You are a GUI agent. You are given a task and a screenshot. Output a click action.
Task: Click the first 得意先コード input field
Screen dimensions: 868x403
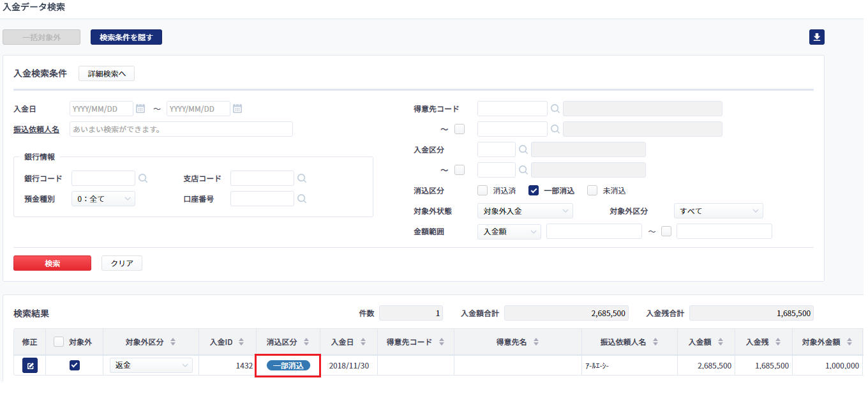(513, 109)
